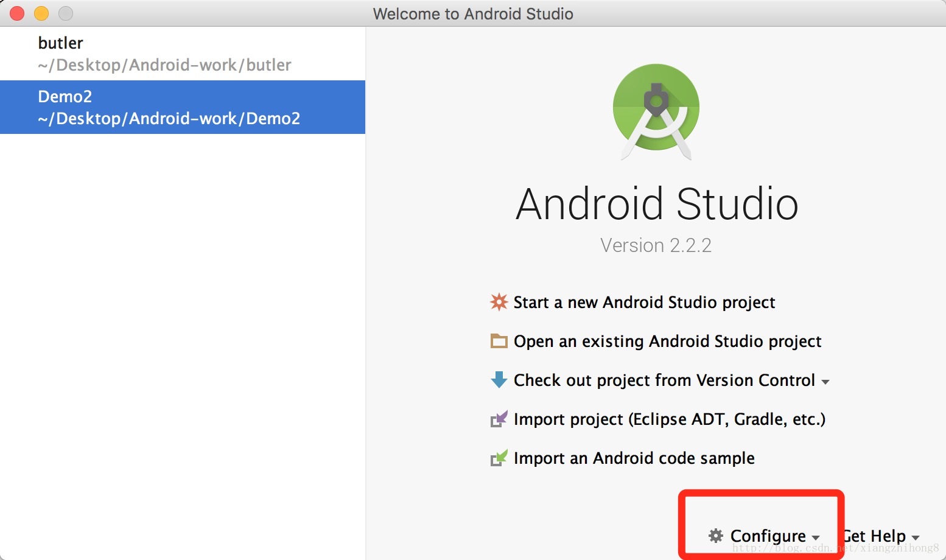Click the green Import Android code sample icon
946x560 pixels.
pos(499,458)
